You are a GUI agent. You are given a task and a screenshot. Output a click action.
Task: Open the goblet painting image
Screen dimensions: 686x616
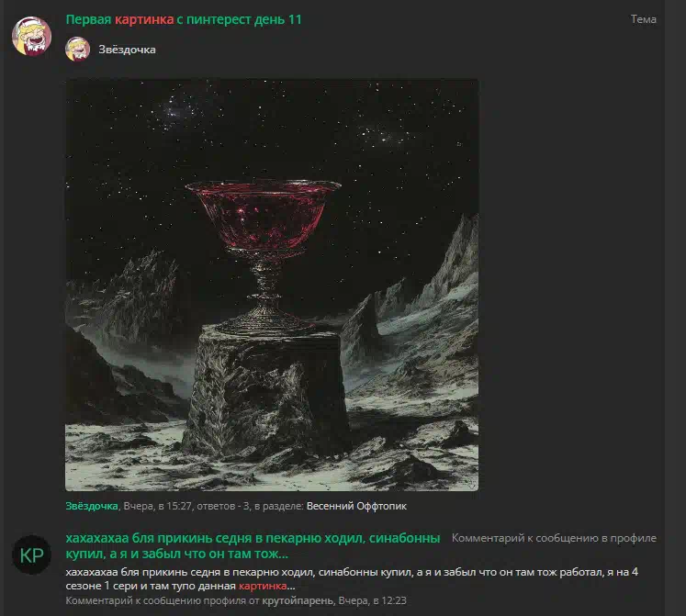pos(272,285)
